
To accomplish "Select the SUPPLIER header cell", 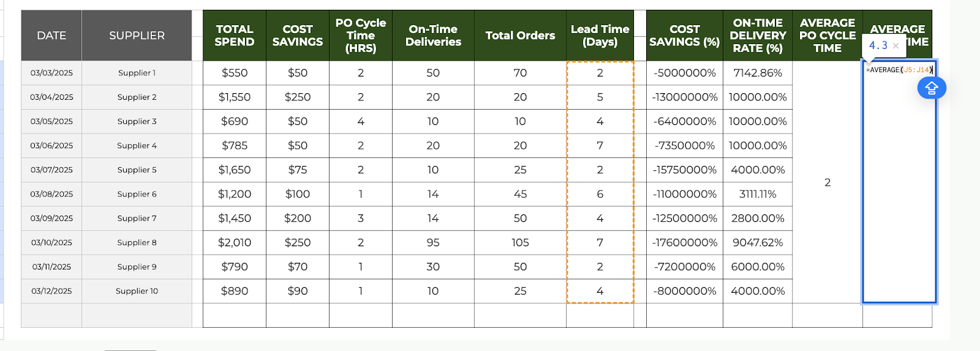I will pos(137,36).
